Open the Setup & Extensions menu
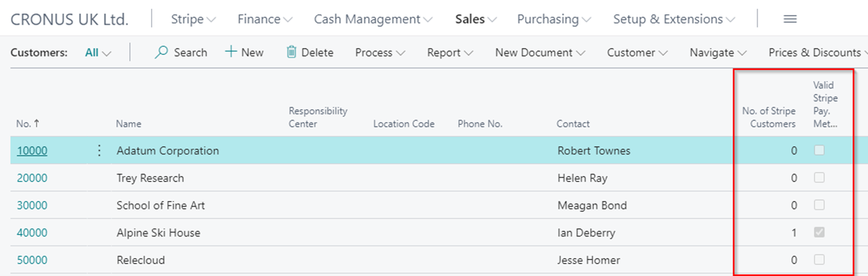 coord(674,20)
